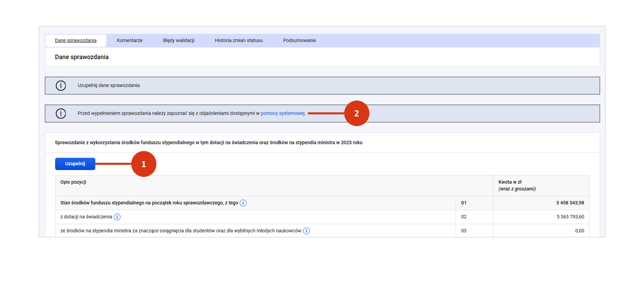This screenshot has height=302, width=644.
Task: Open the Historia zmian statusu tab
Action: tap(239, 40)
